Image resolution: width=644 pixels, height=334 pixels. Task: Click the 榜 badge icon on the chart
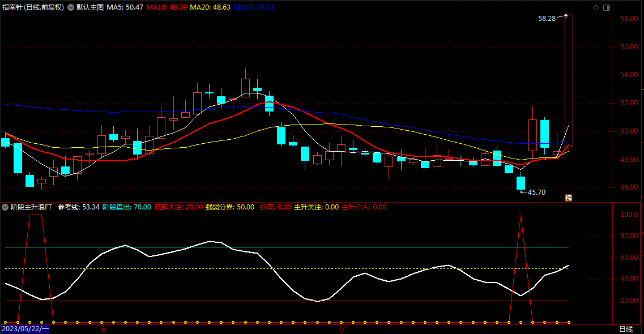point(569,198)
